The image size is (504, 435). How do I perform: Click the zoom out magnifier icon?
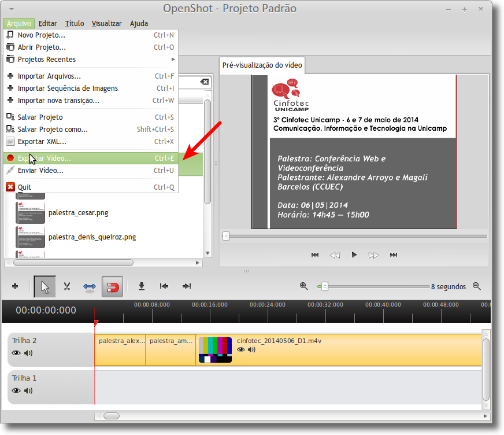coord(477,286)
